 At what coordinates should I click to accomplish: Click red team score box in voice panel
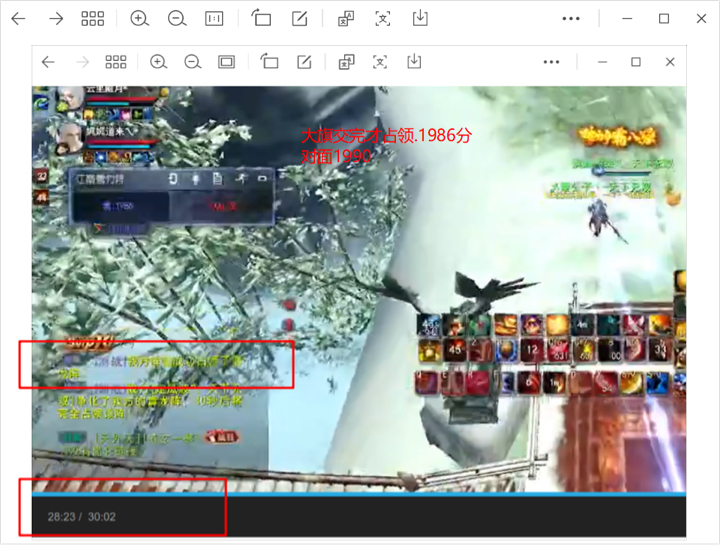click(222, 206)
